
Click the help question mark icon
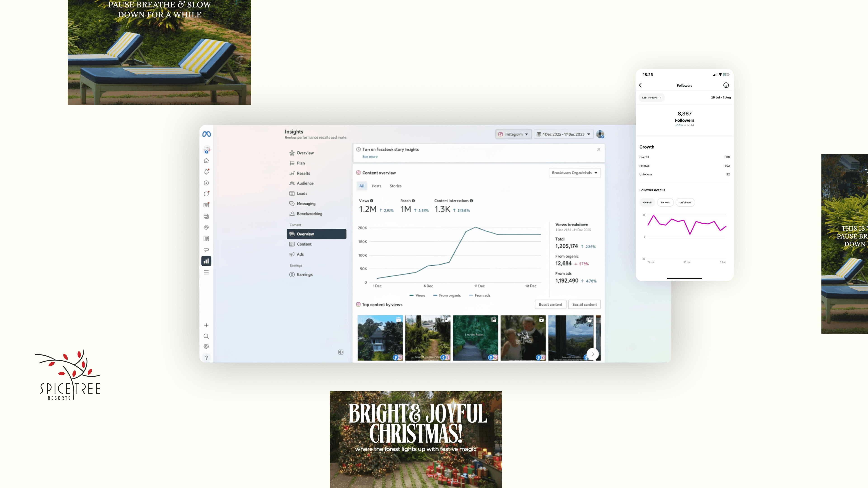[206, 358]
